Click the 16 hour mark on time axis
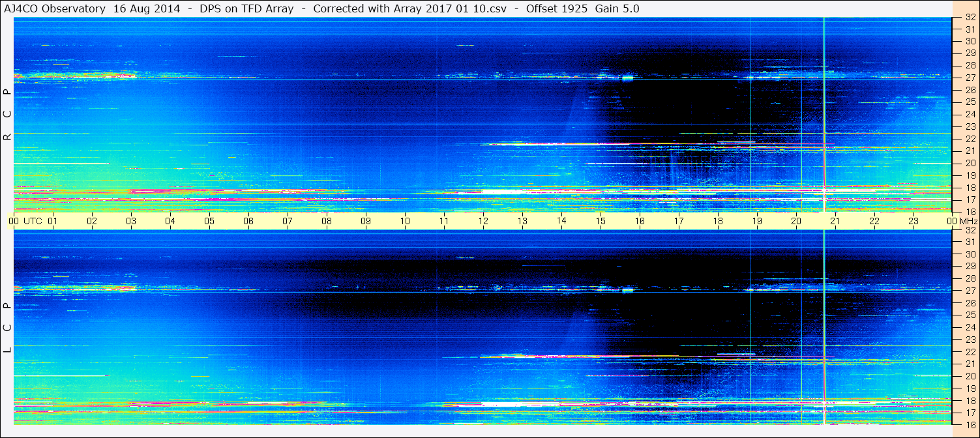The width and height of the screenshot is (980, 438). click(x=640, y=221)
